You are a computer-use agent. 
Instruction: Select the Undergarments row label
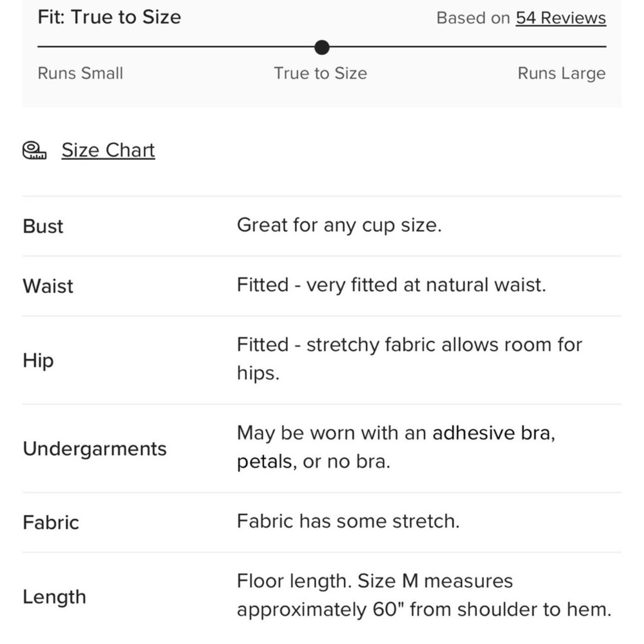(x=95, y=449)
